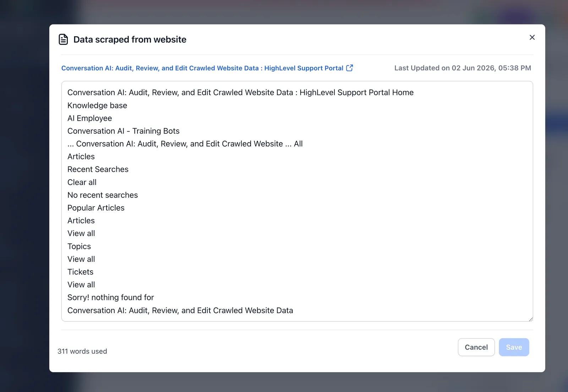Click the AI Employee text line
This screenshot has height=392, width=568.
[89, 118]
